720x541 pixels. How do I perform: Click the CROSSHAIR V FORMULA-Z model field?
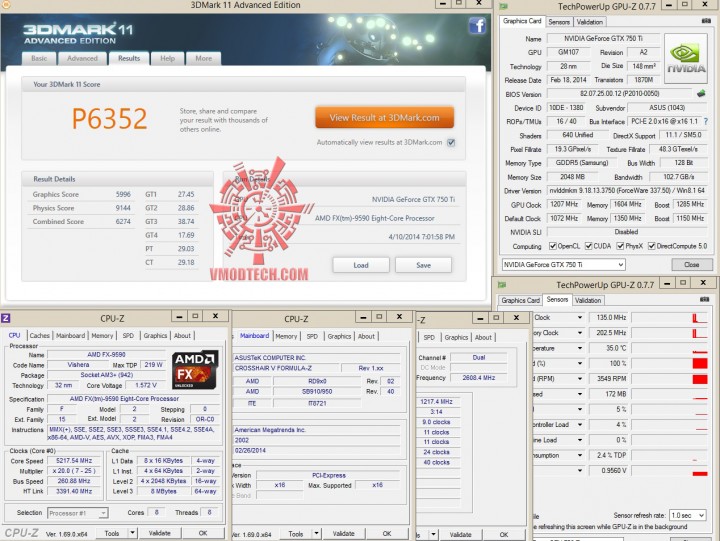(x=287, y=368)
